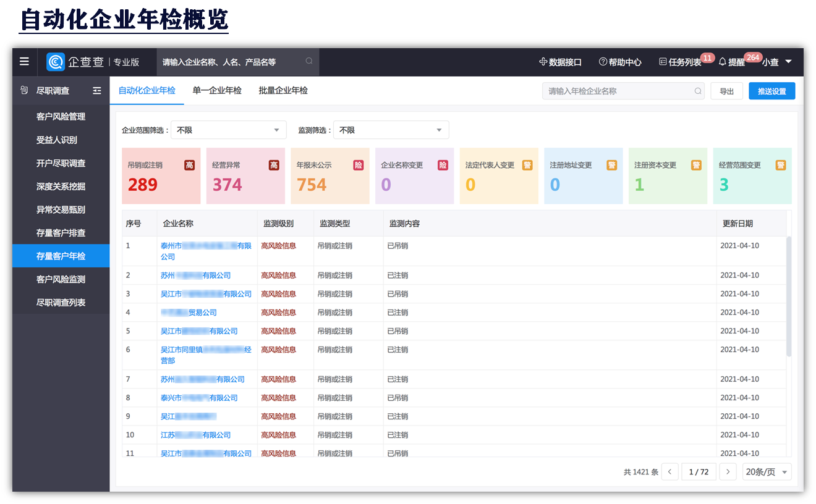Open 监测筛选 dropdown

[x=391, y=130]
